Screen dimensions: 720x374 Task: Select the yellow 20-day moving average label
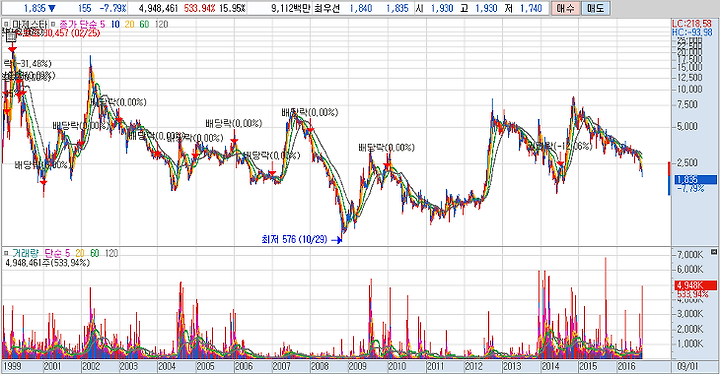point(129,24)
